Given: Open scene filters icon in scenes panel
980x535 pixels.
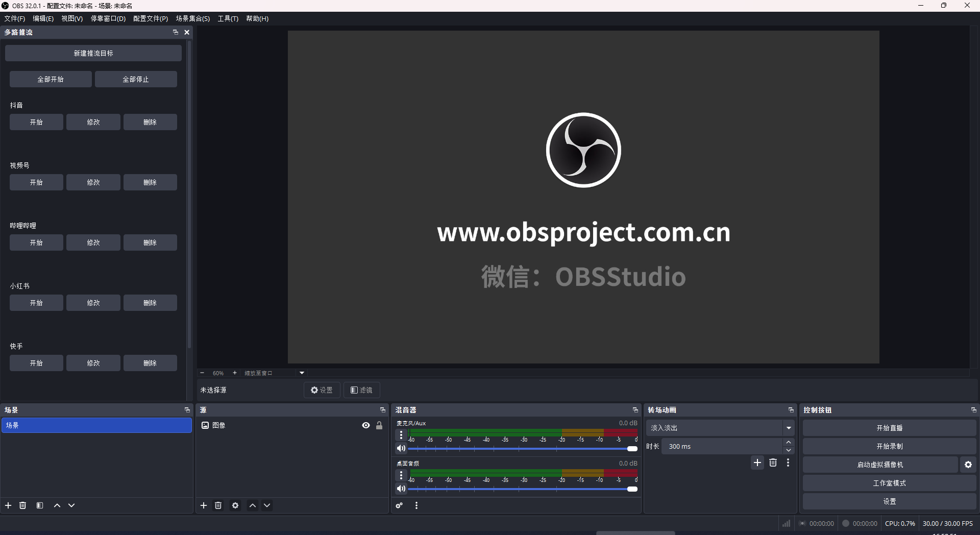Looking at the screenshot, I should pos(40,505).
